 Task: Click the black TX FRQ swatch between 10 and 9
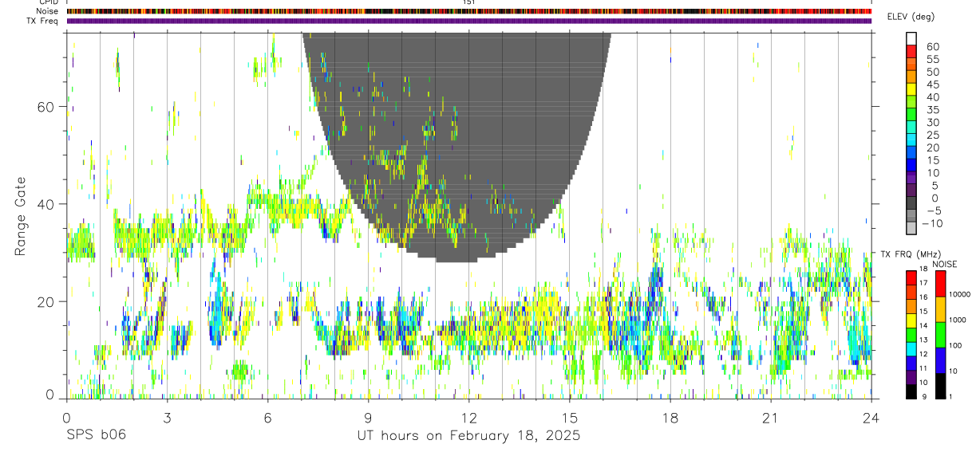tap(911, 391)
